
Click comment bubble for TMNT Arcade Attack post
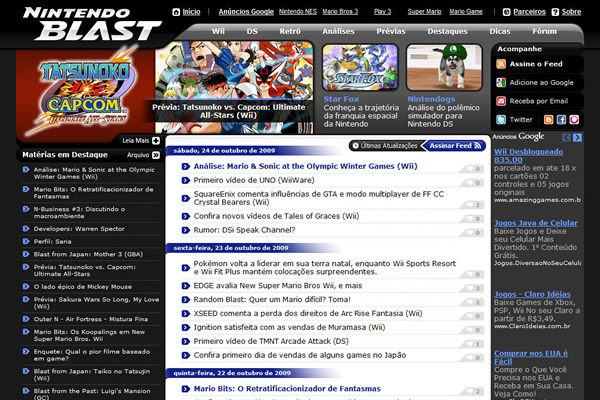click(x=471, y=344)
